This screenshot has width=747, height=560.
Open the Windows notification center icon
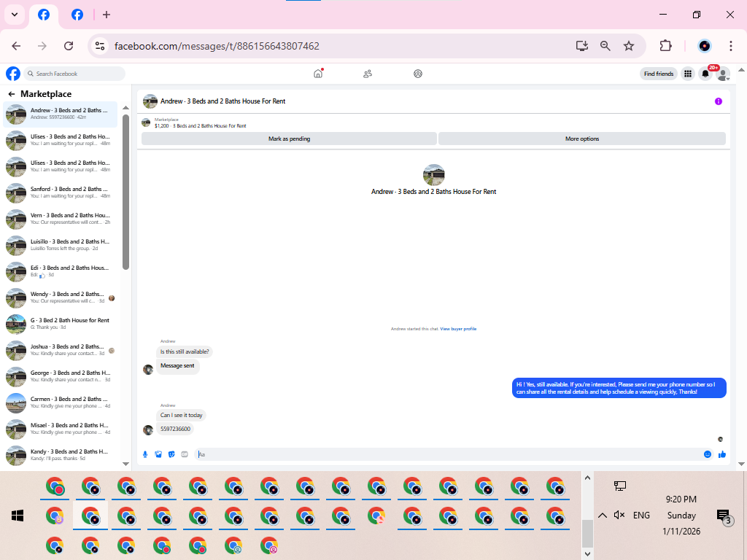click(x=724, y=516)
